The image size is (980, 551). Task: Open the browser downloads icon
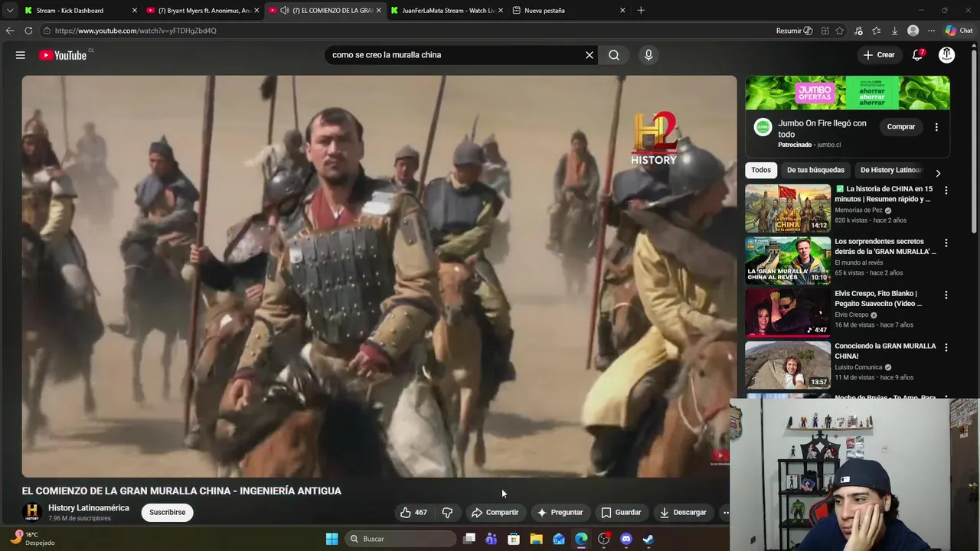pyautogui.click(x=894, y=31)
